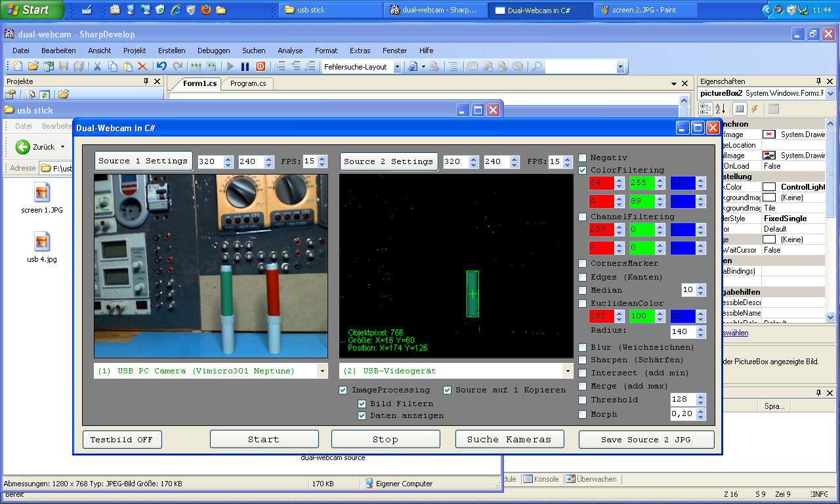Toggle the Daten anzeigen checkbox

coord(362,415)
